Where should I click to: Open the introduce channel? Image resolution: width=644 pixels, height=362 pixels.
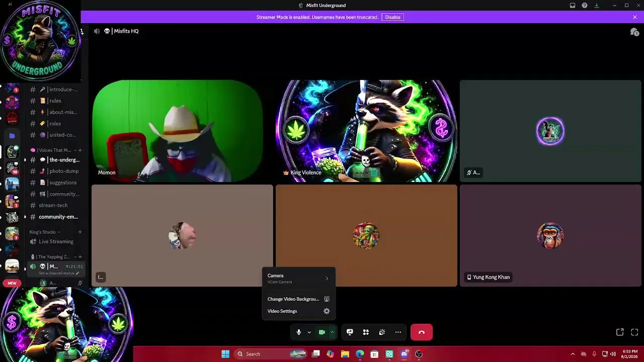55,89
